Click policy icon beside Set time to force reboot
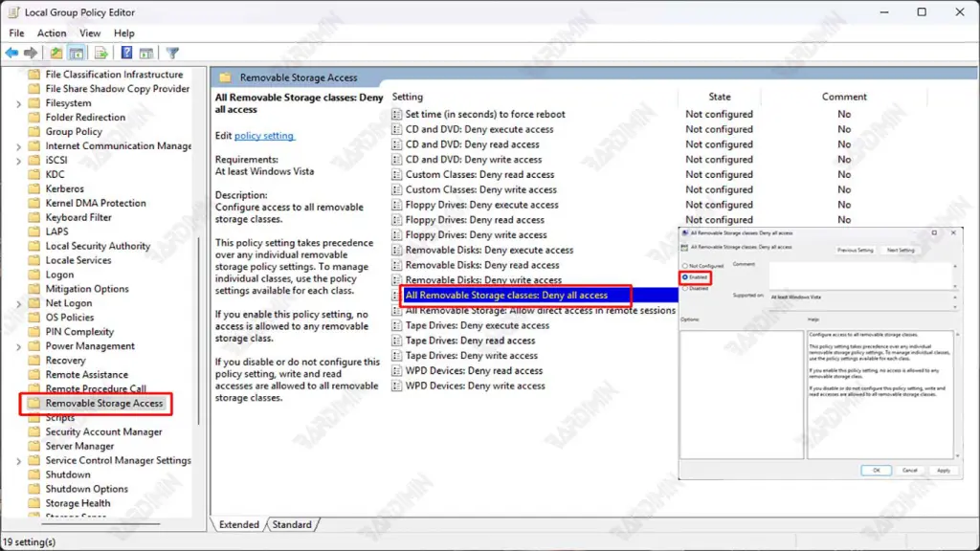 pyautogui.click(x=397, y=115)
